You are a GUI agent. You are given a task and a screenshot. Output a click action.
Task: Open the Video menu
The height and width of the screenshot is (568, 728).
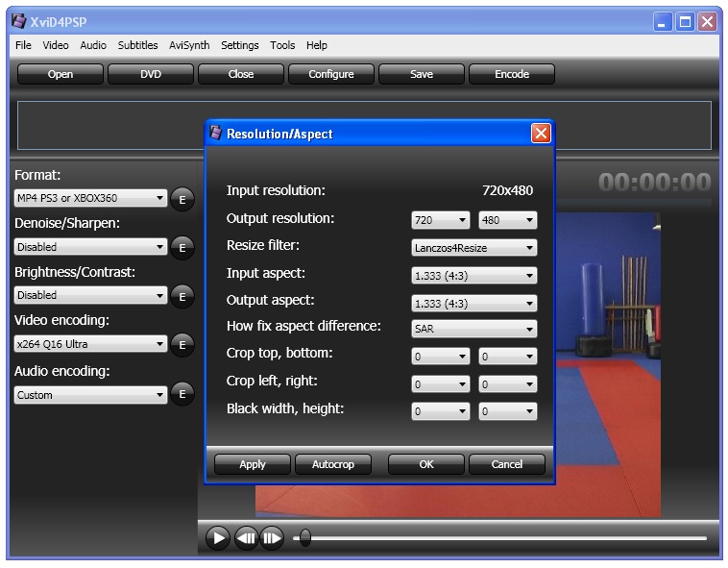56,45
